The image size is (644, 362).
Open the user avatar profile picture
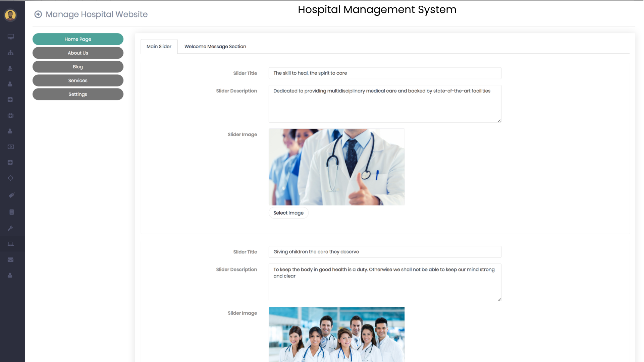pyautogui.click(x=10, y=15)
